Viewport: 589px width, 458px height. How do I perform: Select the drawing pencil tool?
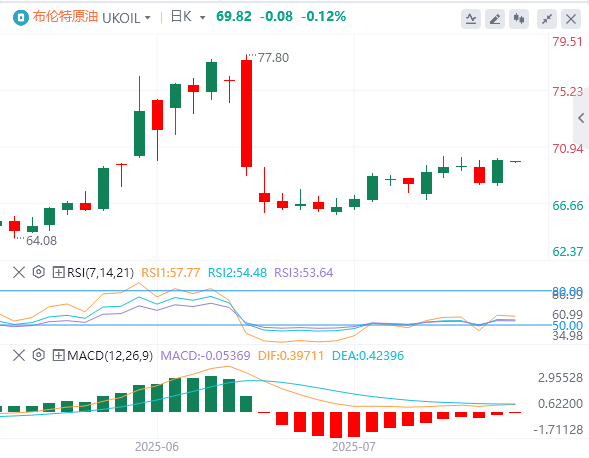[495, 18]
